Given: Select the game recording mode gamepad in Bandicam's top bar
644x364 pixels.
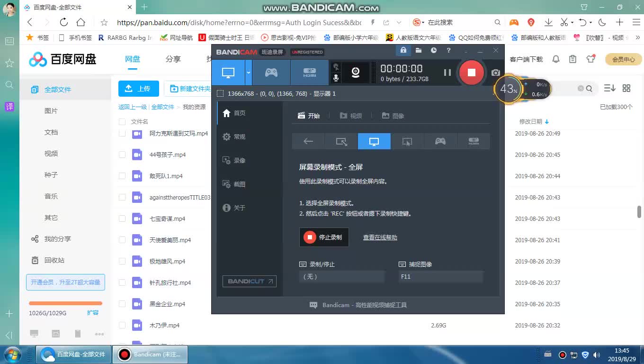Looking at the screenshot, I should tap(271, 73).
